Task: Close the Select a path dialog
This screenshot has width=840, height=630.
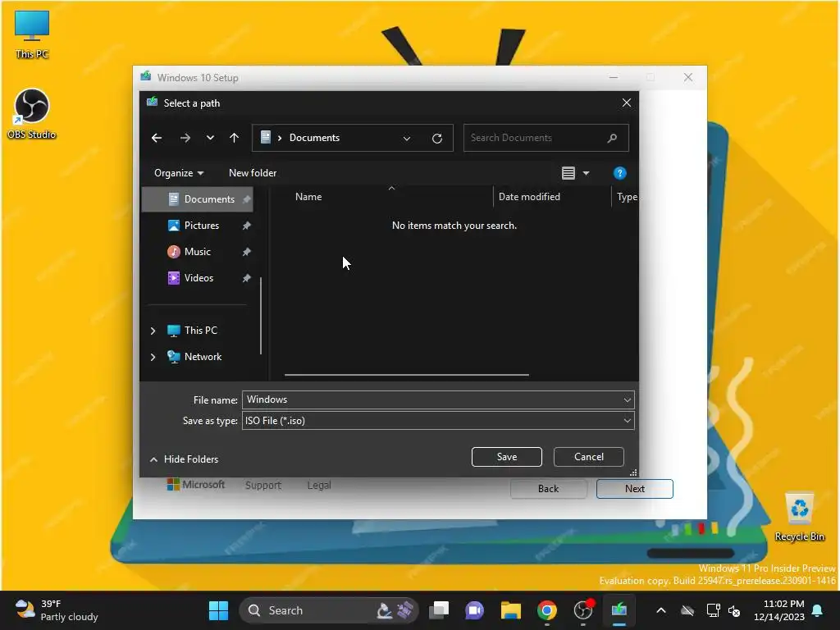Action: tap(626, 103)
